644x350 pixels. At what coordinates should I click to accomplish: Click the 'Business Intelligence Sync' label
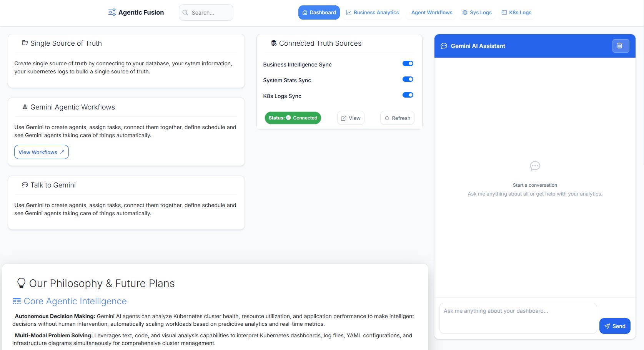click(x=297, y=65)
